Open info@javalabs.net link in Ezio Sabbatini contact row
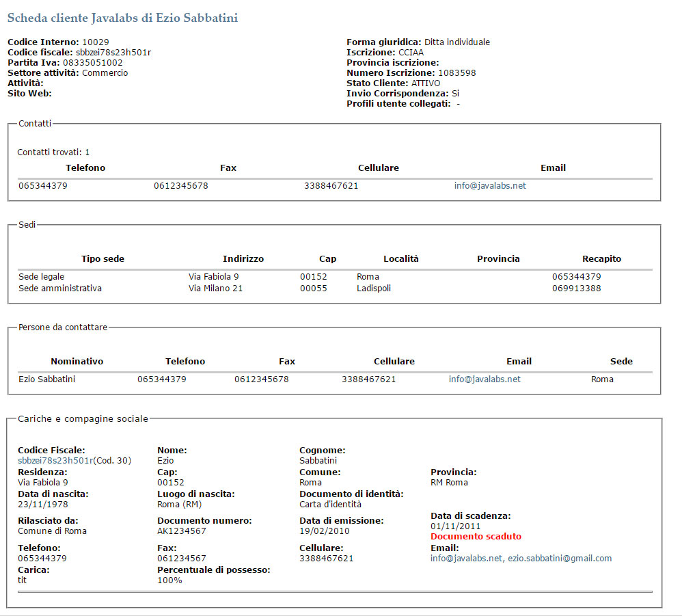Viewport: 682px width, 616px height. (485, 379)
